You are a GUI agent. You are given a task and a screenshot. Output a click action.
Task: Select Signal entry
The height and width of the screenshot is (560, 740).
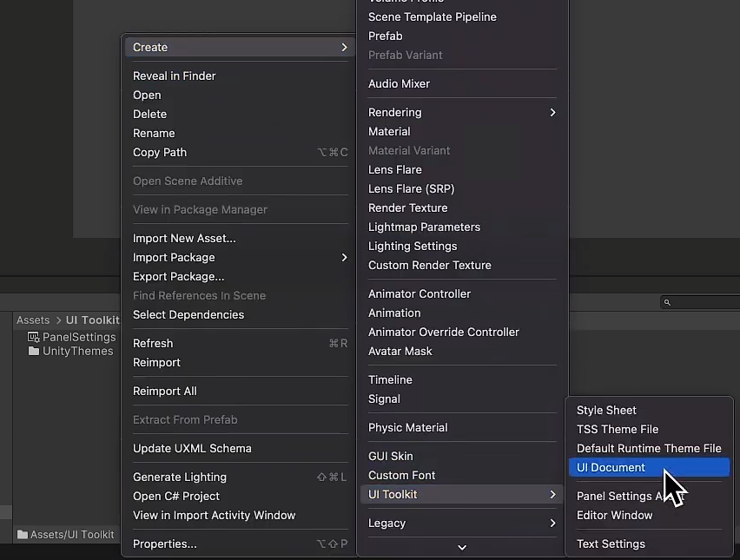(462, 399)
